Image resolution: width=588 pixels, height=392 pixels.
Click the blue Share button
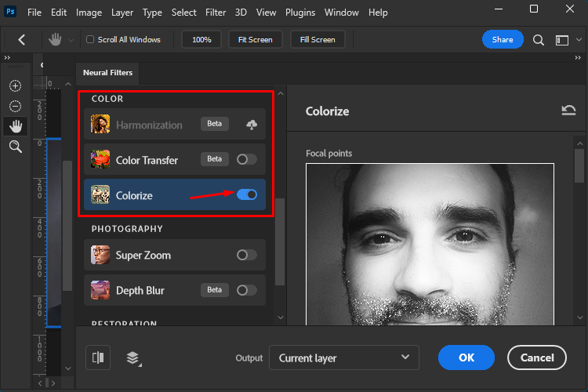(503, 39)
